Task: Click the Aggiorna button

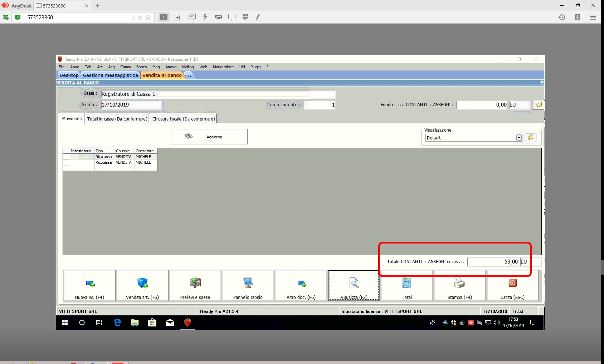Action: (x=209, y=137)
